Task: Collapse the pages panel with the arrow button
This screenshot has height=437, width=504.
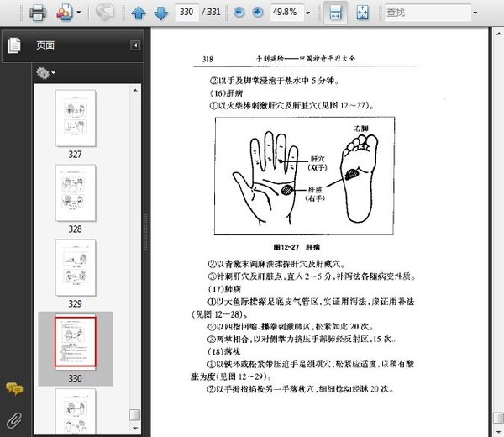Action: click(135, 45)
